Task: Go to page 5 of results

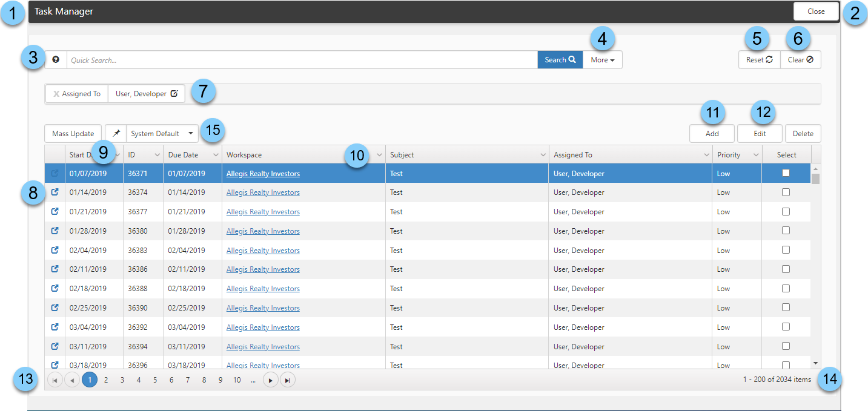Action: (x=155, y=380)
